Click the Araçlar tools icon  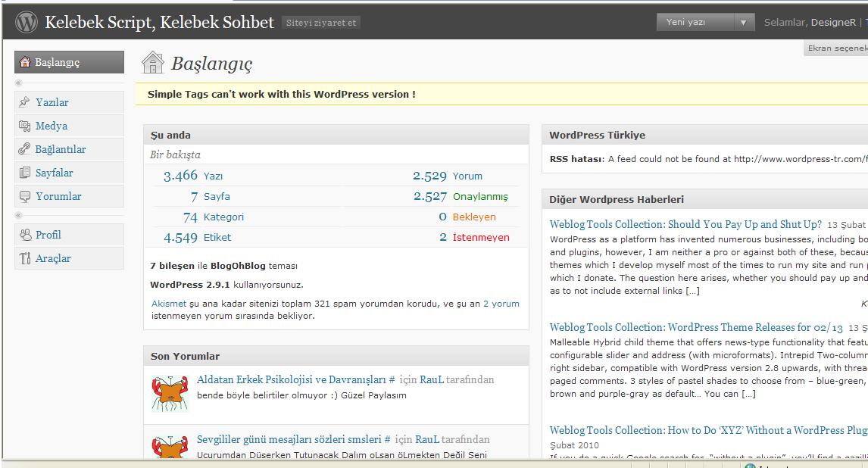(x=25, y=258)
